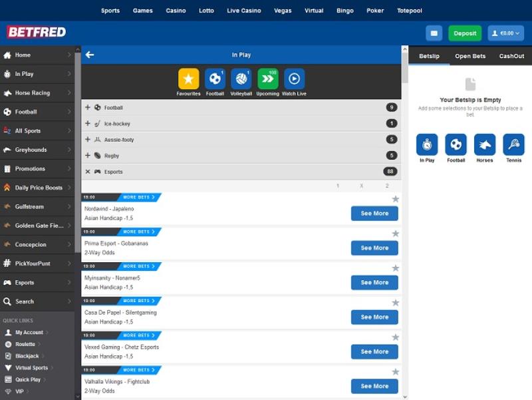The height and width of the screenshot is (400, 532).
Task: Switch to the Open Bets tab
Action: pos(470,56)
